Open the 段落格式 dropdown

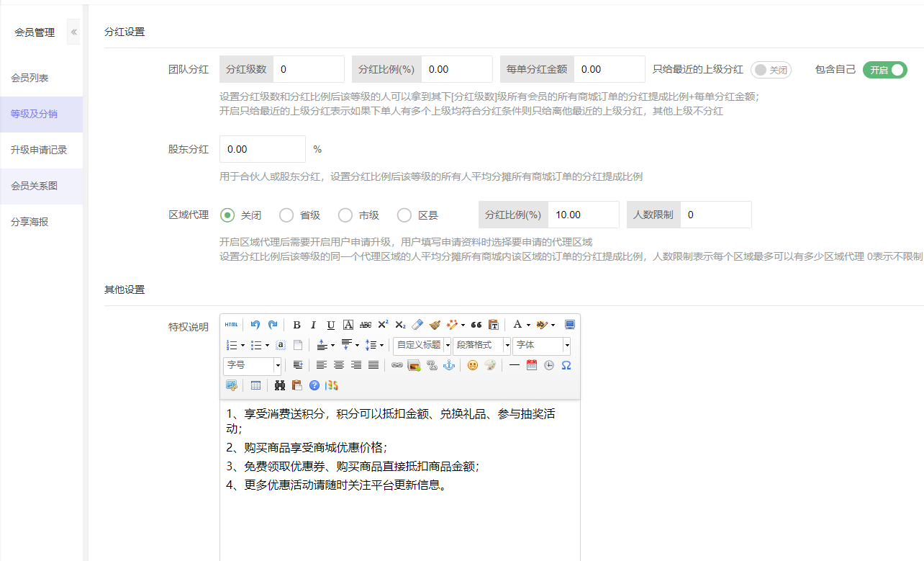[x=481, y=345]
